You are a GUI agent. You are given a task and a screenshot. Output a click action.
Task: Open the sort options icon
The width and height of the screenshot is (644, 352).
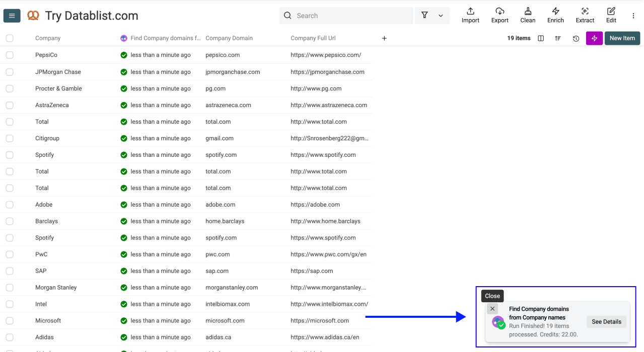pyautogui.click(x=557, y=38)
